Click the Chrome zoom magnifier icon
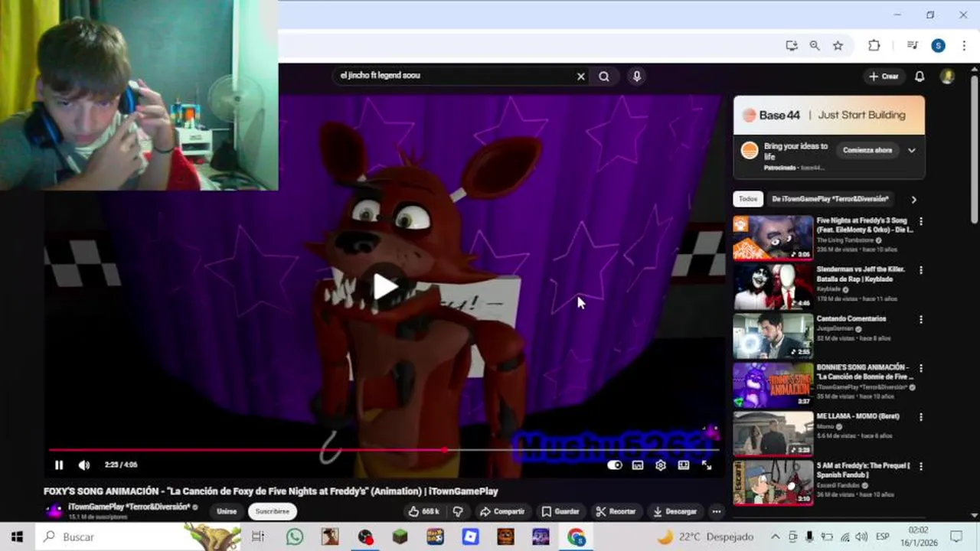 (x=815, y=46)
